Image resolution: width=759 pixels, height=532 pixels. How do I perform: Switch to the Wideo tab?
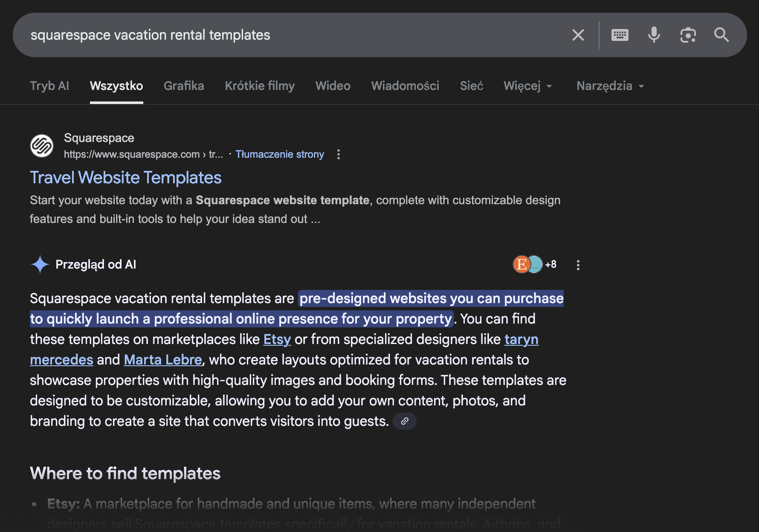pos(333,86)
